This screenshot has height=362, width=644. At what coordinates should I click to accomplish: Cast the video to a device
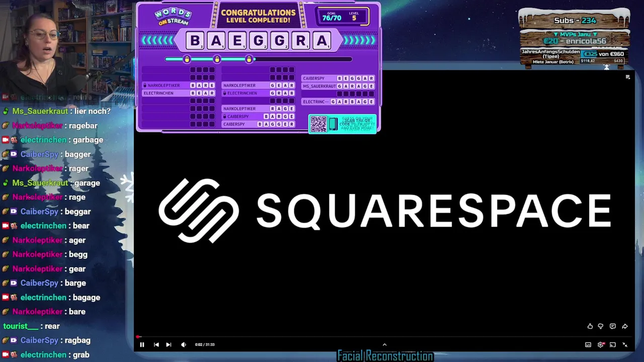[613, 344]
